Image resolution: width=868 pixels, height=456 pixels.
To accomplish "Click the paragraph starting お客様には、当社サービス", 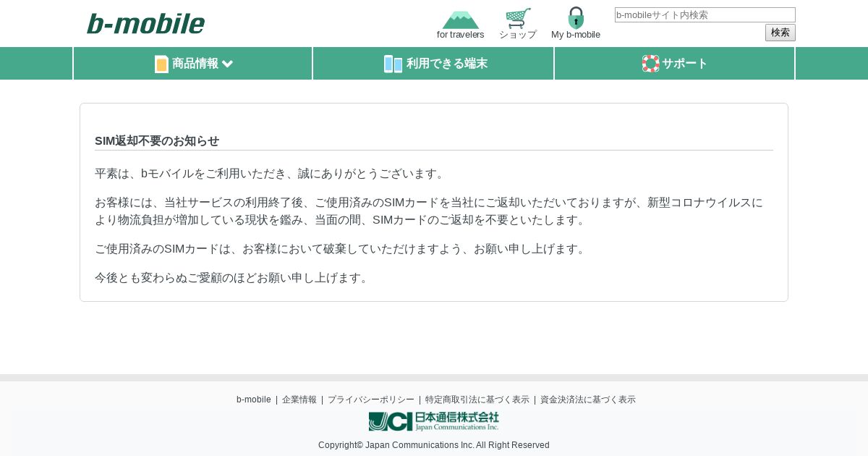I will point(430,211).
